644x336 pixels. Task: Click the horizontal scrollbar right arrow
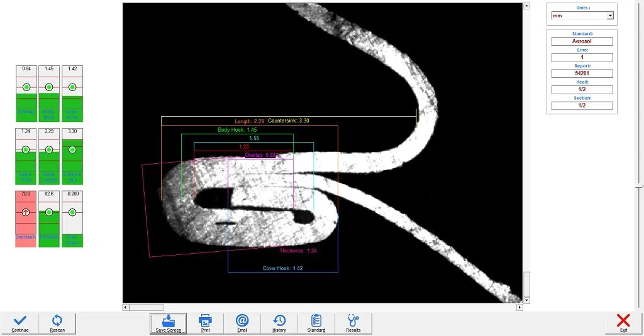[x=519, y=307]
